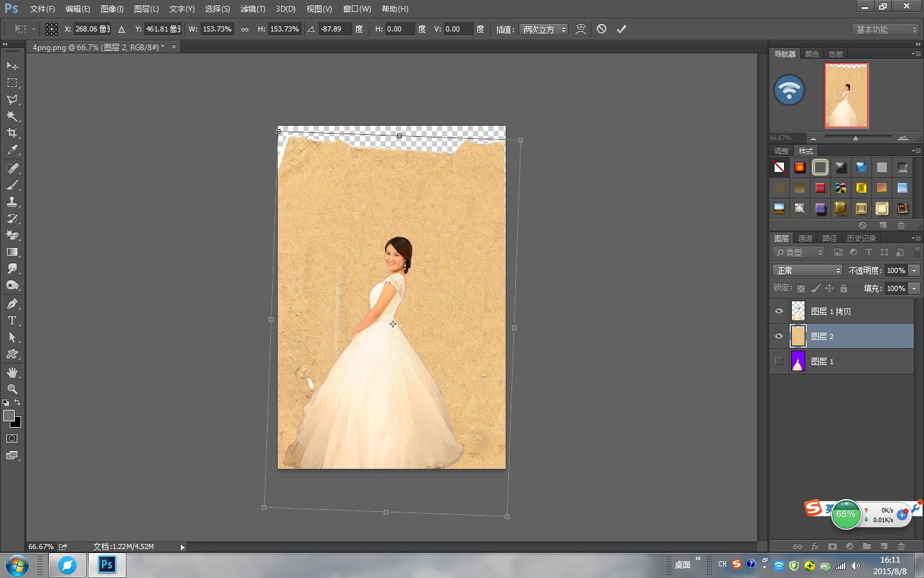Image resolution: width=924 pixels, height=578 pixels.
Task: Toggle visibility of 图层 1
Action: [778, 361]
